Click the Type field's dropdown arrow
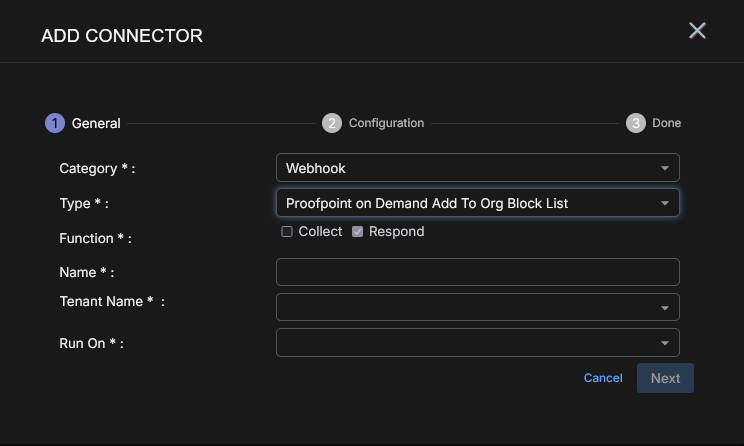 (x=665, y=204)
